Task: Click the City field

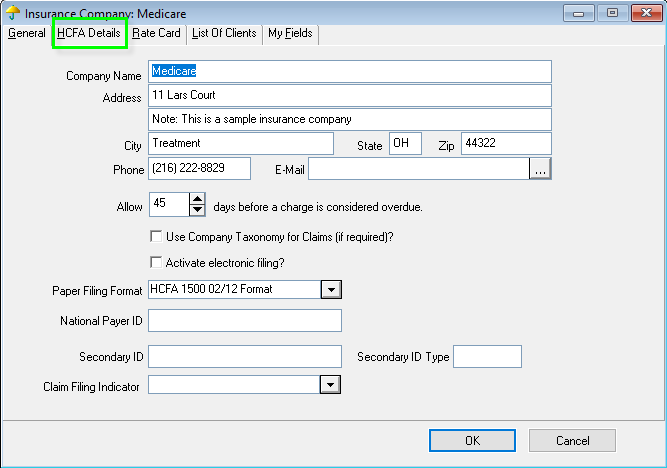Action: pyautogui.click(x=241, y=143)
